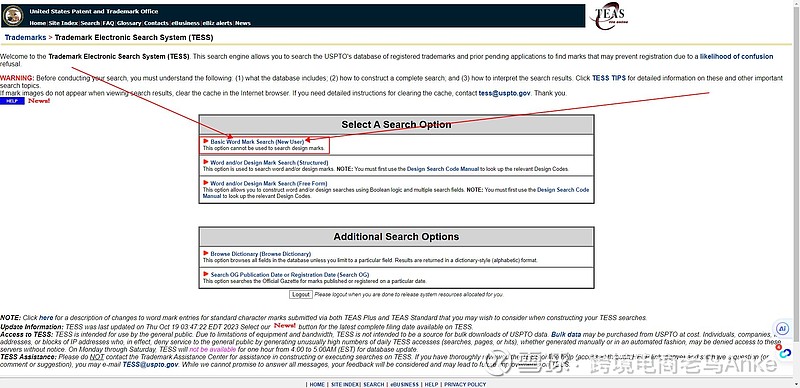Click the TEAS logo
Viewport: 800px width, 388px height.
pos(609,17)
